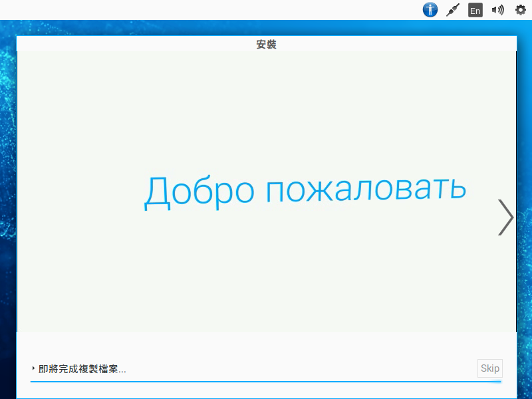
Task: Click the word пожаловать in the slideshow
Action: coord(366,189)
